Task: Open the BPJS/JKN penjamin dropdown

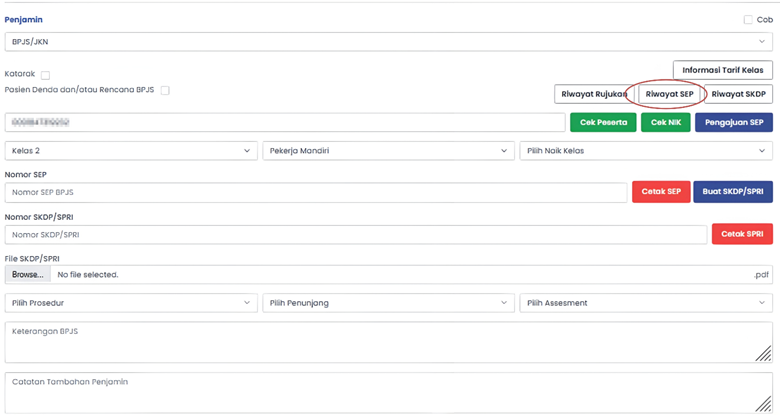Action: tap(388, 42)
